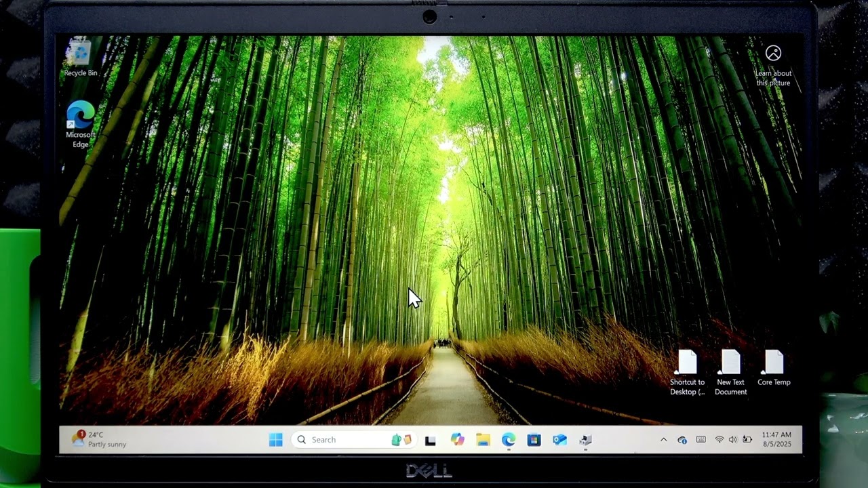
Task: Open the clock showing 11:47 AM
Action: [776, 439]
